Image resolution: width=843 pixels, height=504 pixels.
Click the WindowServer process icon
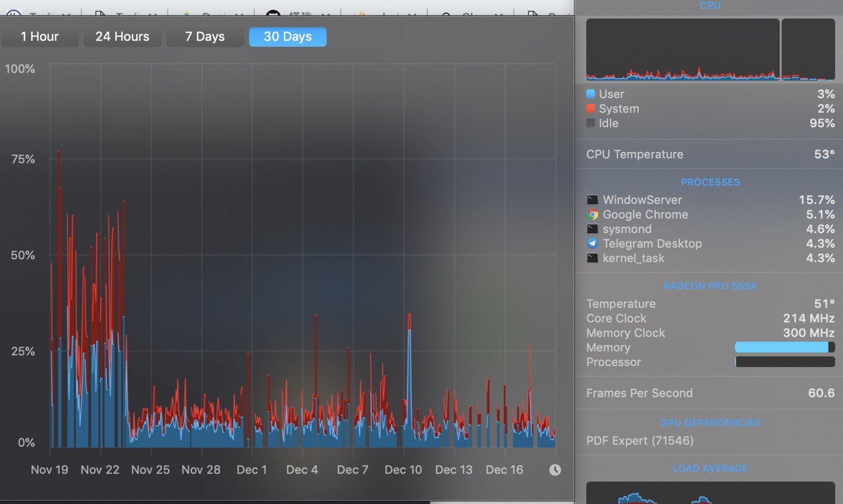(x=593, y=200)
